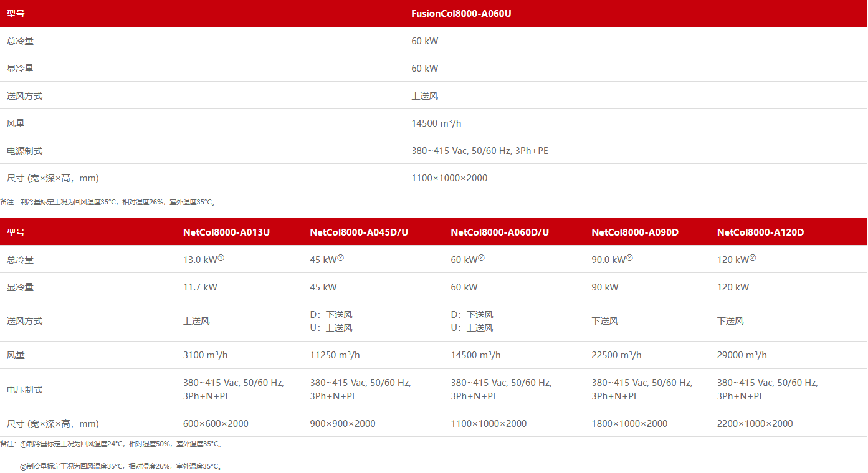The image size is (868, 473).
Task: Click the NetCol8000-A045D/U column header
Action: [359, 232]
